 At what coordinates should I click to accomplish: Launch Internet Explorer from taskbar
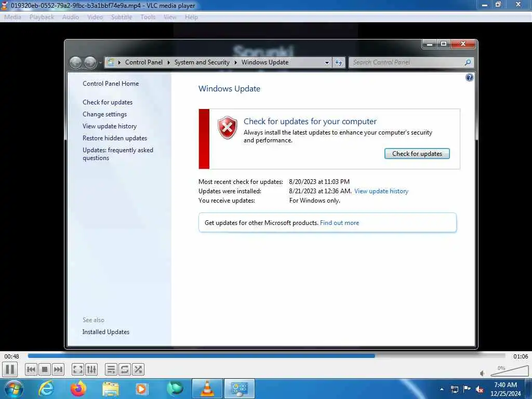[x=46, y=389]
